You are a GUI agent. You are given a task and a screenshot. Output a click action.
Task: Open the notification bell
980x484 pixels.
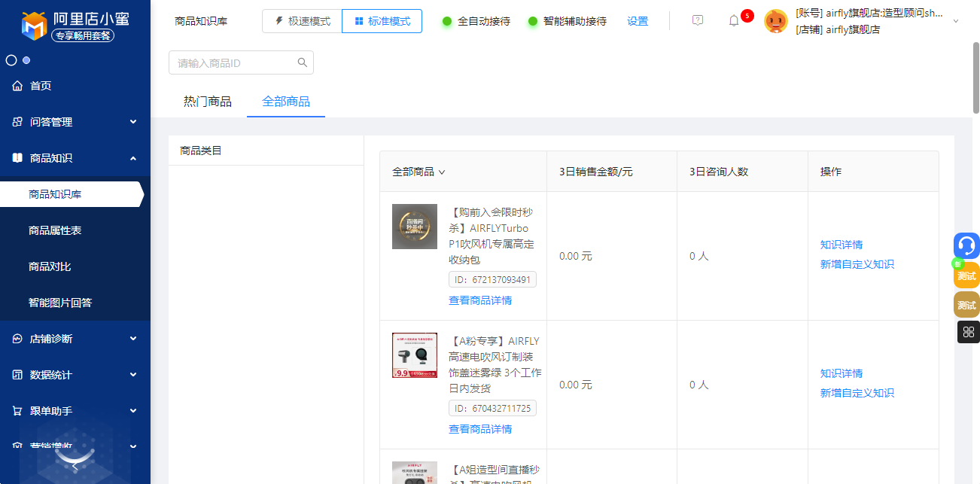point(734,21)
